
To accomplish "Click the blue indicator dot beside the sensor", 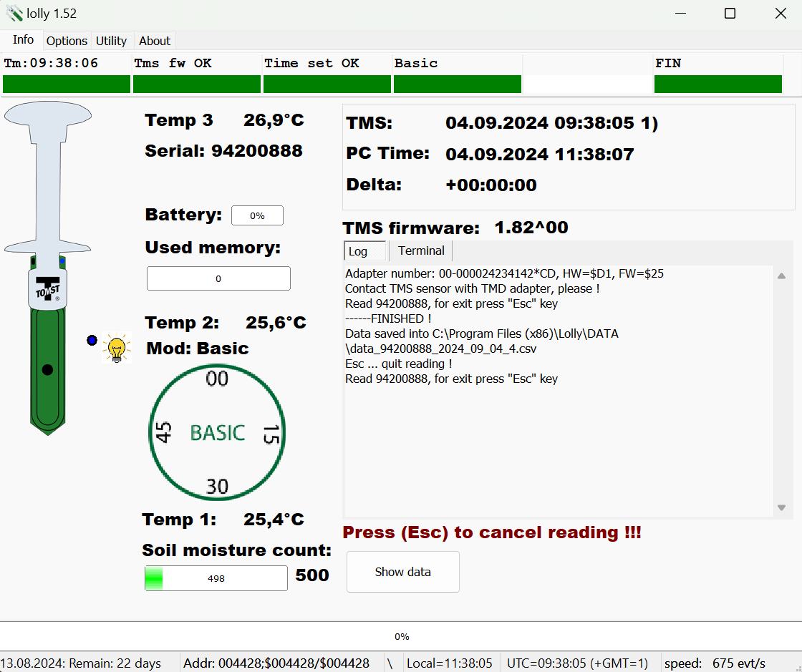I will coord(92,340).
